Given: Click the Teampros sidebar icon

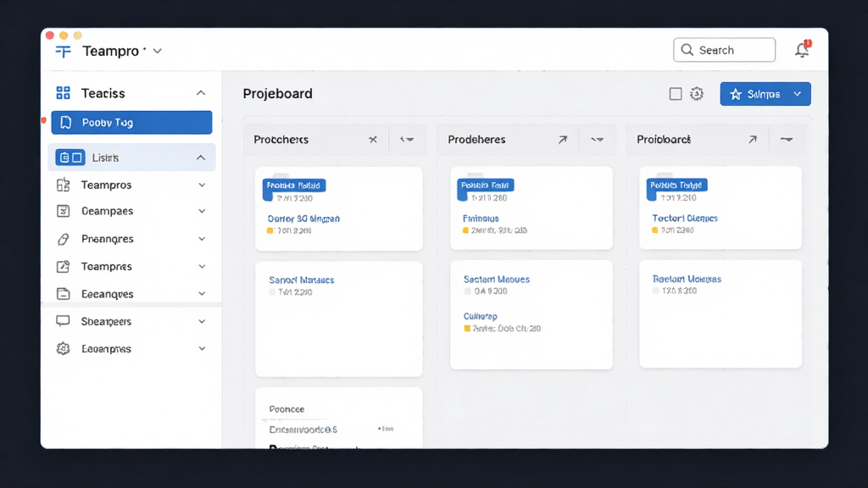Looking at the screenshot, I should pyautogui.click(x=63, y=185).
